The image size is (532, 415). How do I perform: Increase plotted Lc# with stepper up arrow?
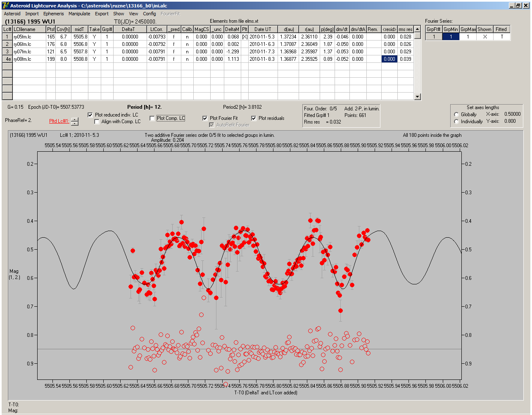pos(74,119)
